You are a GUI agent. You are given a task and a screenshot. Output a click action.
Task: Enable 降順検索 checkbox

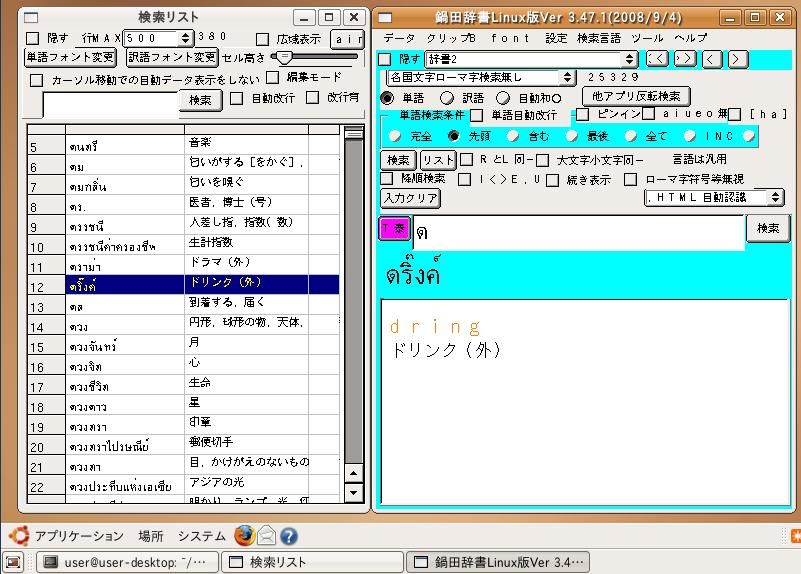pos(387,178)
